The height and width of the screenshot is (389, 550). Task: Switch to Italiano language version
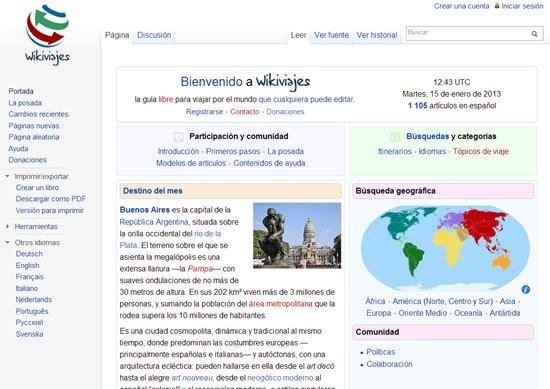point(27,288)
